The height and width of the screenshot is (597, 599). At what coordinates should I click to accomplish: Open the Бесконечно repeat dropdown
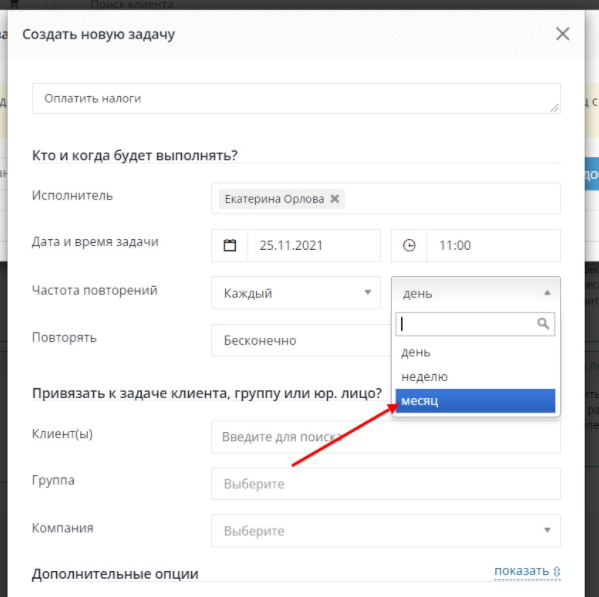pyautogui.click(x=301, y=340)
